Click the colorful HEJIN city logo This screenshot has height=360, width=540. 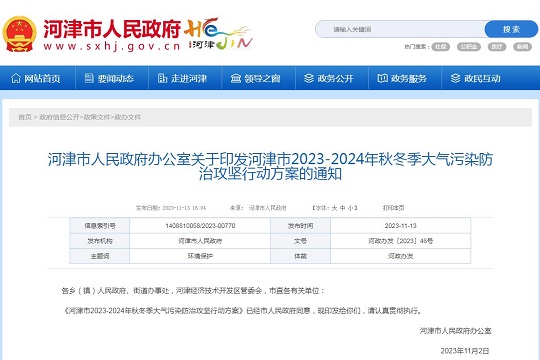[x=219, y=34]
